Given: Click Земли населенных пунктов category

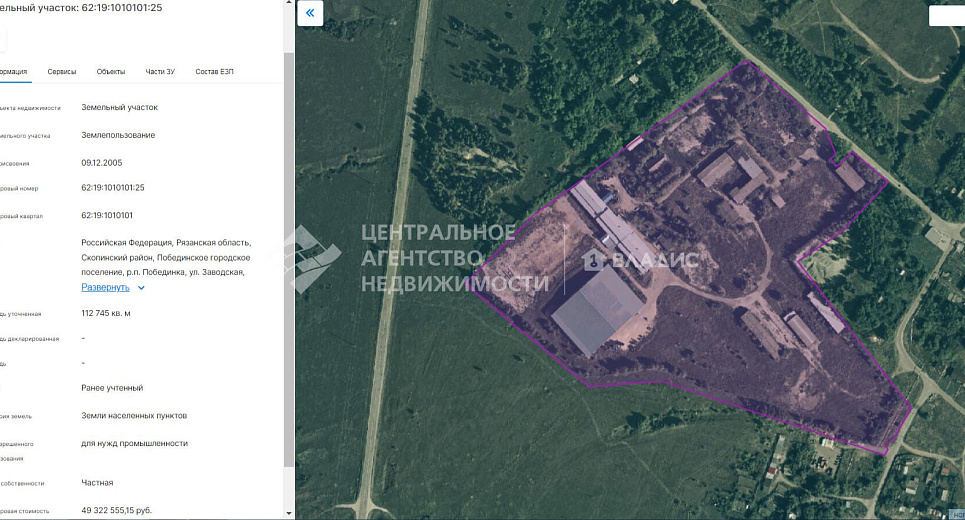Looking at the screenshot, I should pos(134,416).
